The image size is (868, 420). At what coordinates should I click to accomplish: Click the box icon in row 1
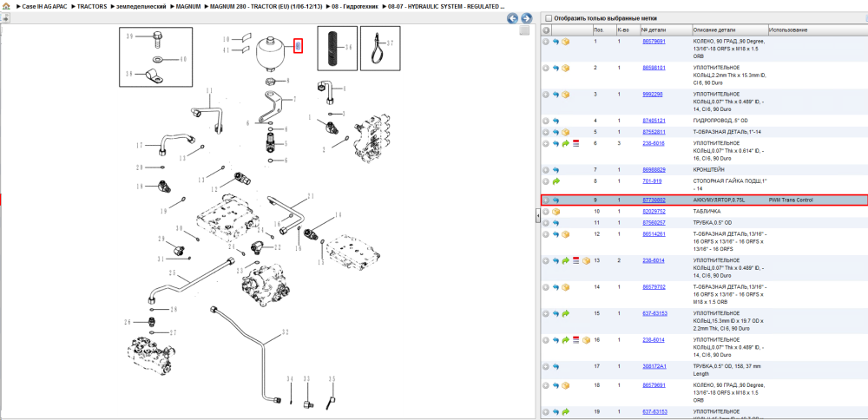point(566,42)
